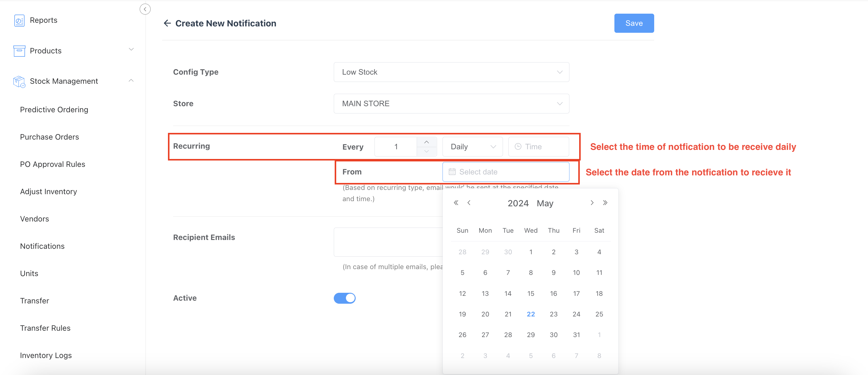Click the Time input field

pyautogui.click(x=538, y=147)
